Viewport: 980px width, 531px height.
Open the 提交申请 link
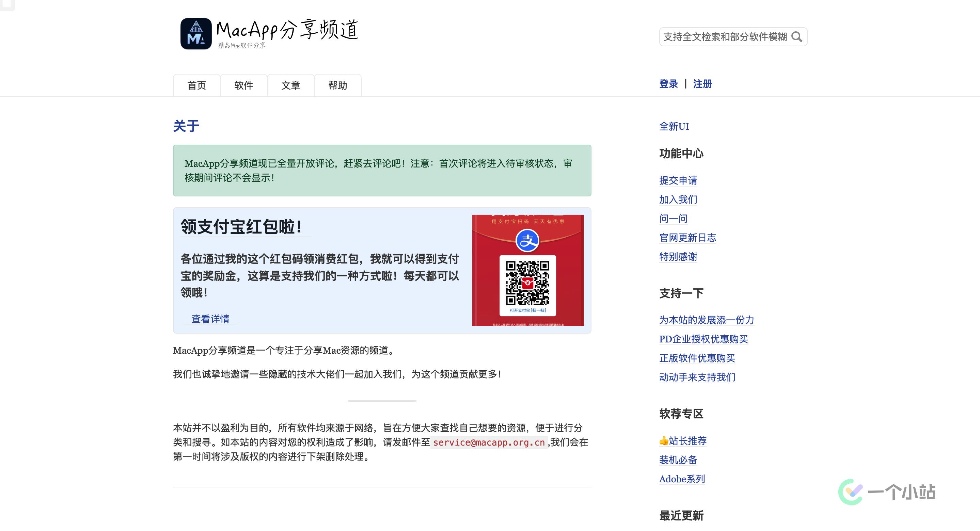click(x=678, y=180)
